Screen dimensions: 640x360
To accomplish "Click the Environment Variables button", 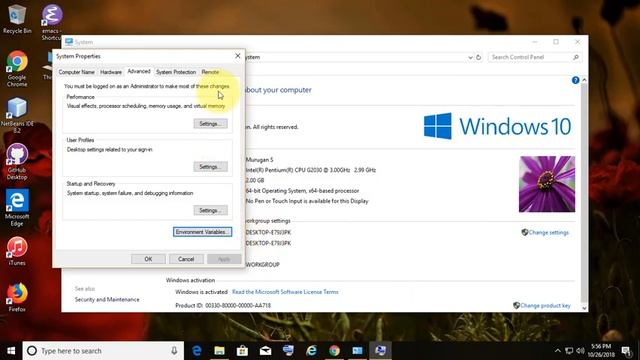I will pos(202,232).
